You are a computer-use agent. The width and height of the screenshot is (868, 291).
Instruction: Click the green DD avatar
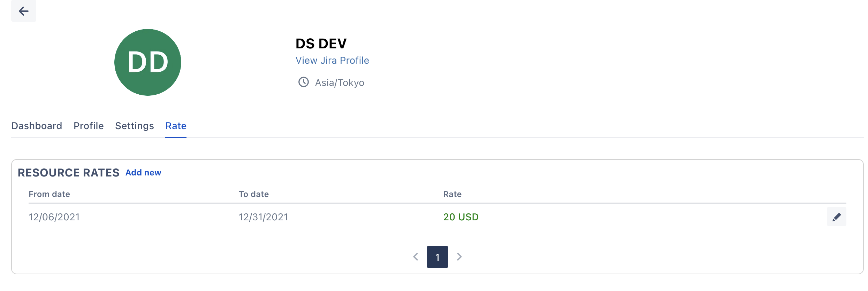tap(148, 62)
